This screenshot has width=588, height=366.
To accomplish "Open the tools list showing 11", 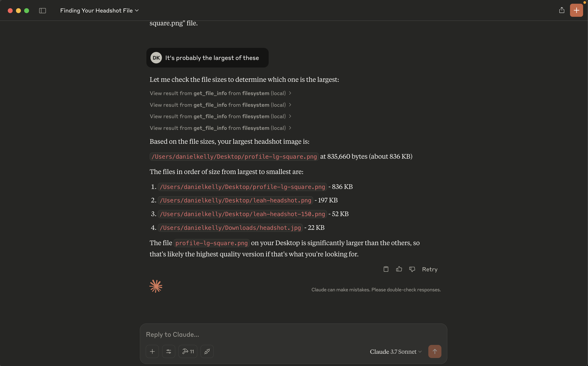I will (x=188, y=352).
